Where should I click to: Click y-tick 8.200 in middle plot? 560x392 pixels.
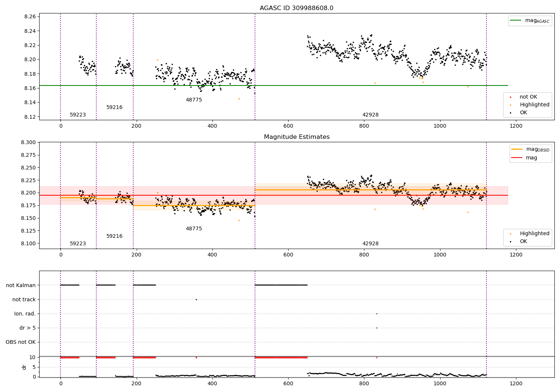[x=28, y=193]
